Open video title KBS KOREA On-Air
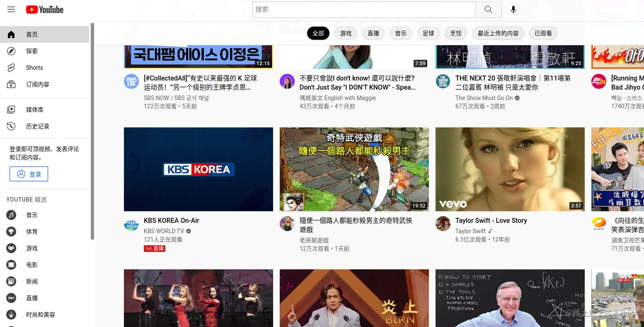 pos(172,220)
